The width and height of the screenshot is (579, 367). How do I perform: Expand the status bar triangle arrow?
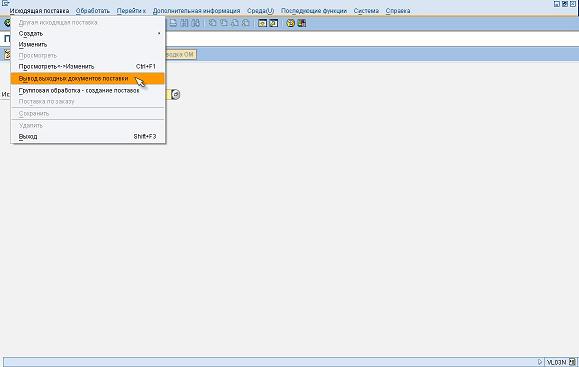[540, 362]
